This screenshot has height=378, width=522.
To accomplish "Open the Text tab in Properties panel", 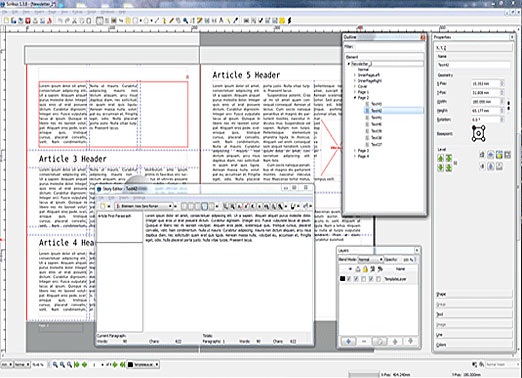I will point(474,314).
